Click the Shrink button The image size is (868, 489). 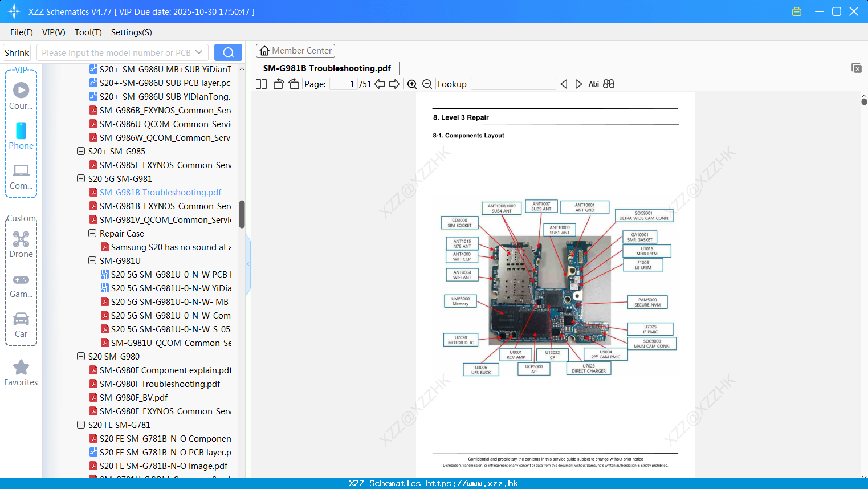click(x=17, y=52)
